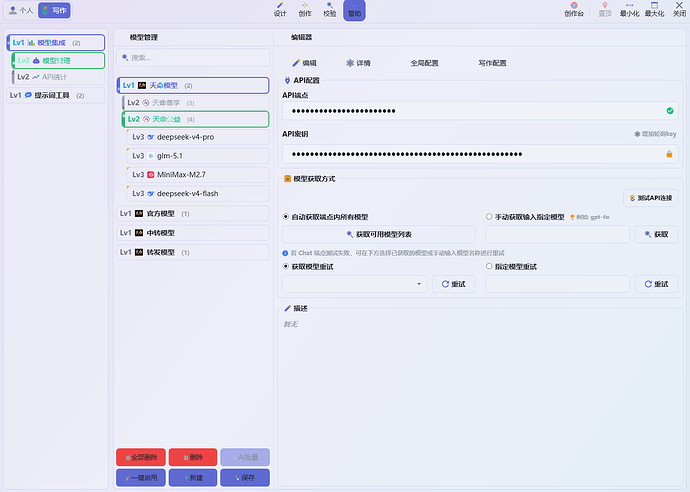Open Lv1 提示词工具 sidebar item
The width and height of the screenshot is (690, 492).
[56, 95]
